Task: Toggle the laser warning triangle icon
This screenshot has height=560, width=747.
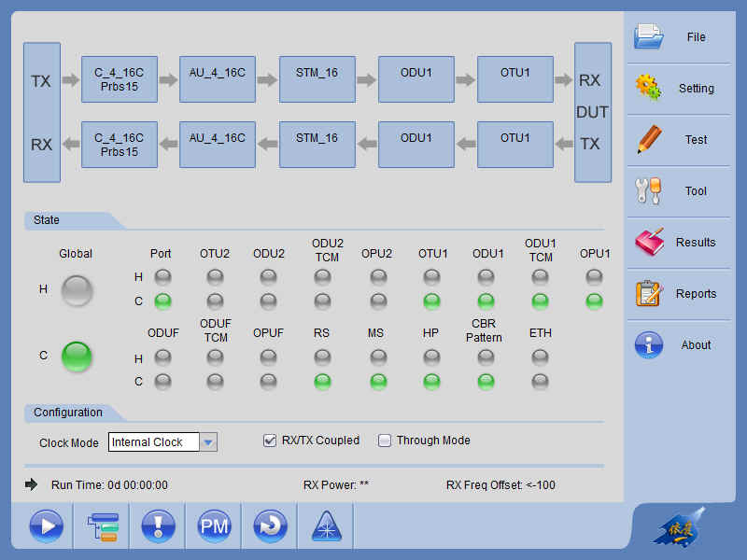Action: (x=326, y=527)
